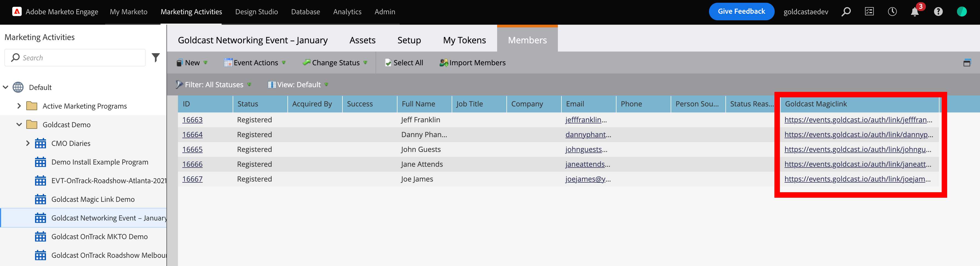Click the green user avatar icon
Image resolution: width=980 pixels, height=266 pixels.
pos(962,12)
